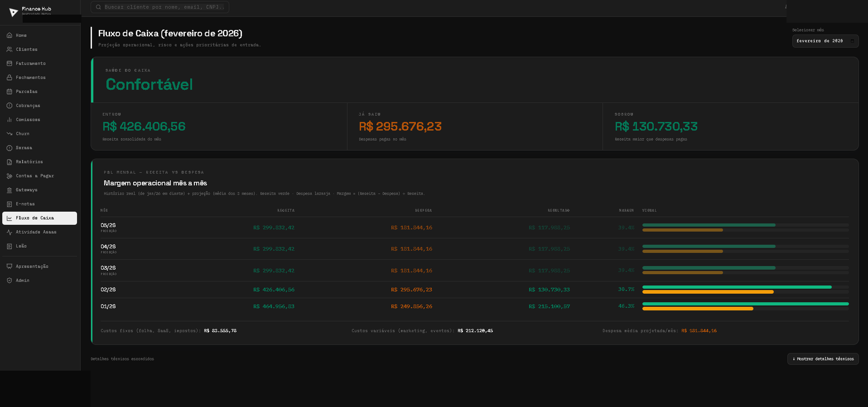Viewport: 868px width, 407px height.
Task: Click the 04/26 projection row label
Action: tap(108, 246)
